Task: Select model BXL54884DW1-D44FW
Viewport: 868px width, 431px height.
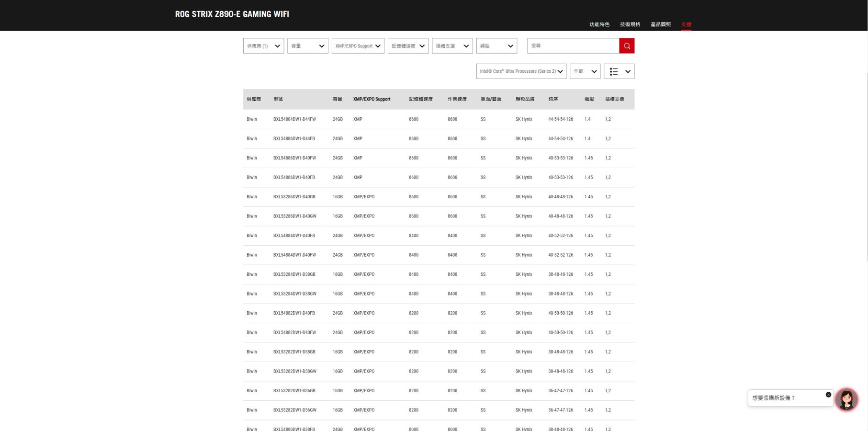Action: pyautogui.click(x=294, y=119)
